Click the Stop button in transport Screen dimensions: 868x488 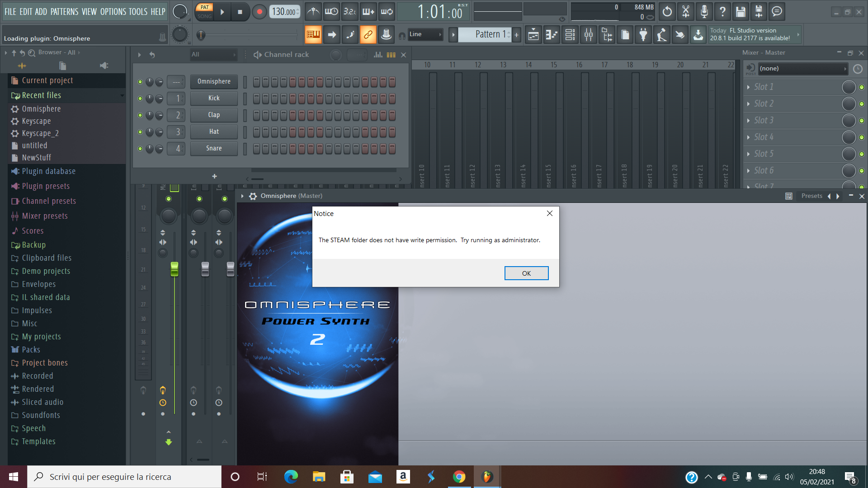coord(240,12)
